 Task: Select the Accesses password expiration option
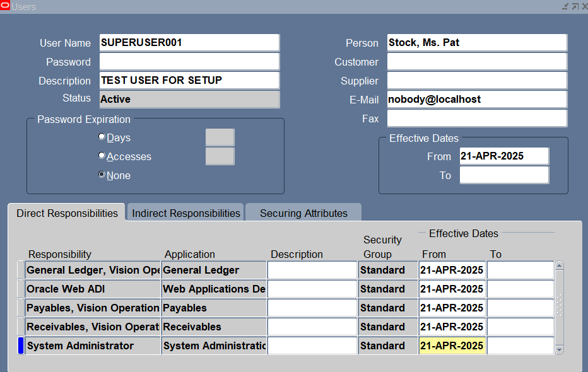(102, 156)
